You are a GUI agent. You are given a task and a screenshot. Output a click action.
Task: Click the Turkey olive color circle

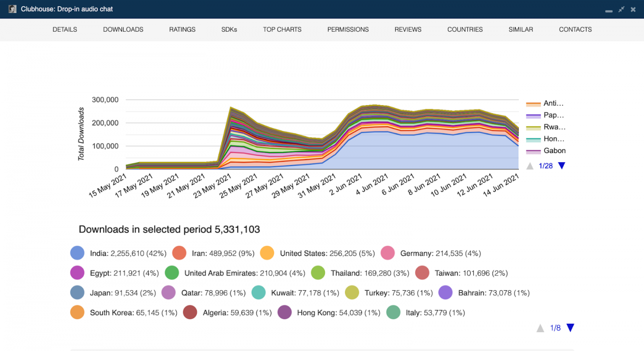pyautogui.click(x=352, y=293)
